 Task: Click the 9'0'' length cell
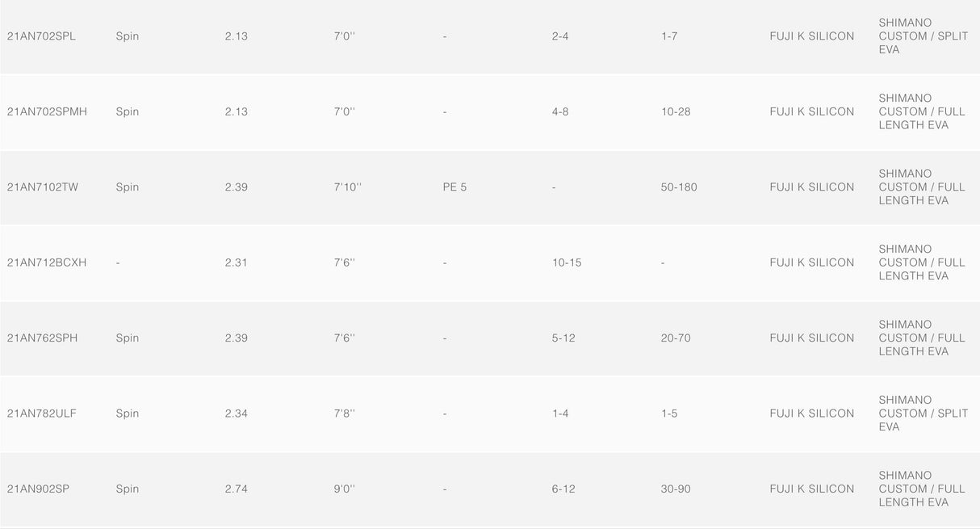345,489
